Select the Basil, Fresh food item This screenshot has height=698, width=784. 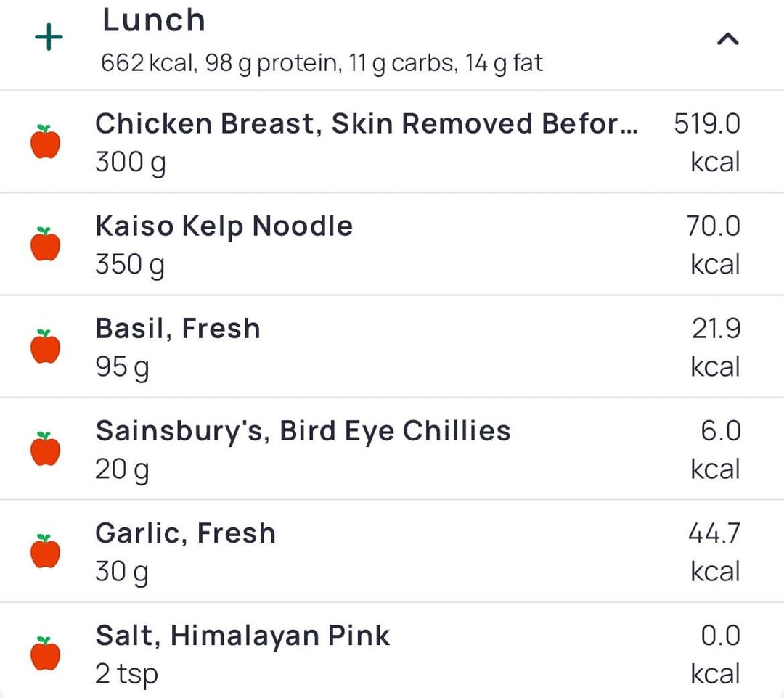point(392,348)
